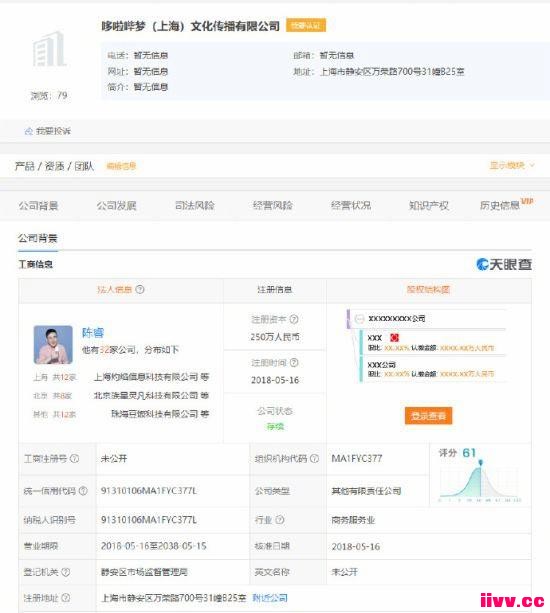Image resolution: width=550 pixels, height=613 pixels.
Task: Switch to the 司法风险 tab
Action: click(x=195, y=206)
